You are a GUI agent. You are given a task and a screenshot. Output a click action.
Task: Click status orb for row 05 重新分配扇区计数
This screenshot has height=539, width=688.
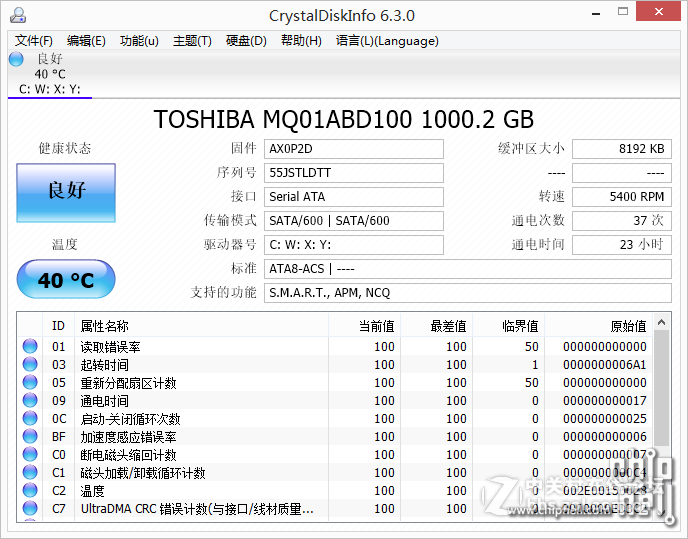click(30, 382)
